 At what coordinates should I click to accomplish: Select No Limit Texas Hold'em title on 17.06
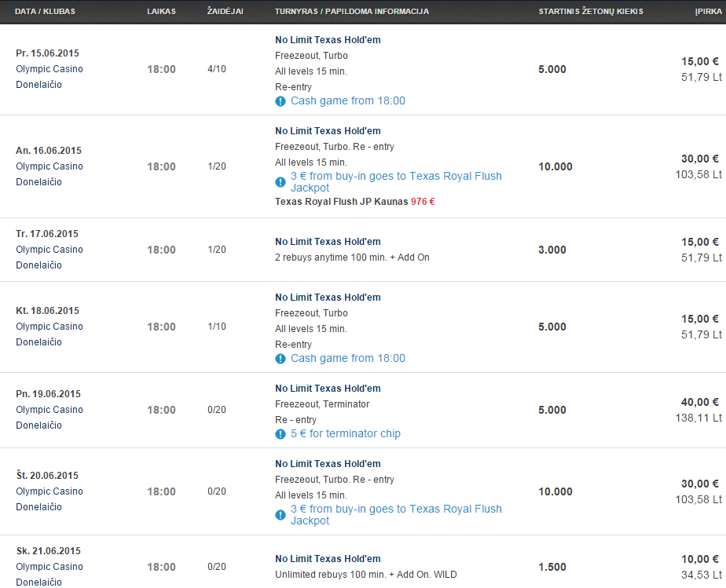tap(328, 242)
